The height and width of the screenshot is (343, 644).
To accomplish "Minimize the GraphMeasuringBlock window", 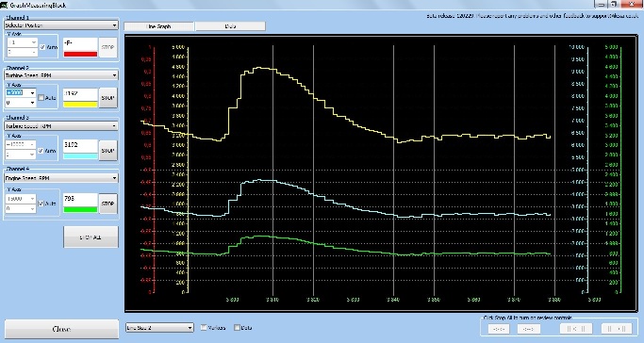I will 601,4.
